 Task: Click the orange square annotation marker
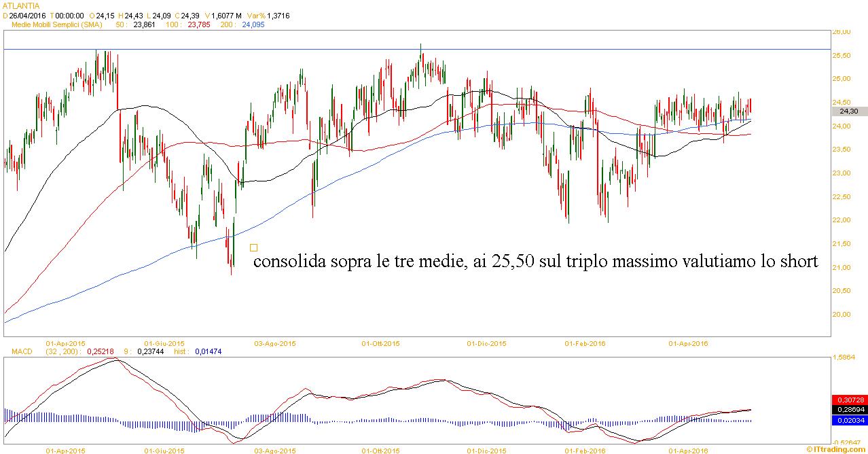click(254, 248)
